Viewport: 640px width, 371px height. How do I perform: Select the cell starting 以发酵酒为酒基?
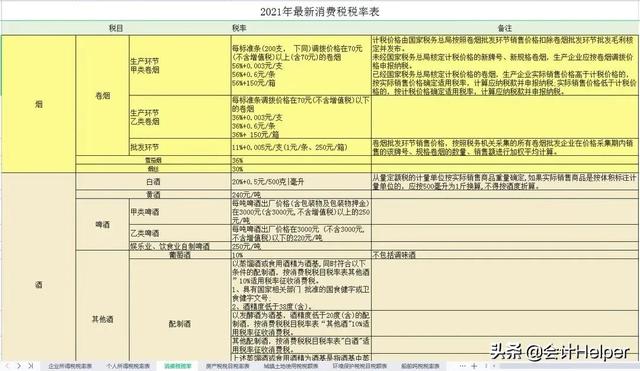(301, 324)
